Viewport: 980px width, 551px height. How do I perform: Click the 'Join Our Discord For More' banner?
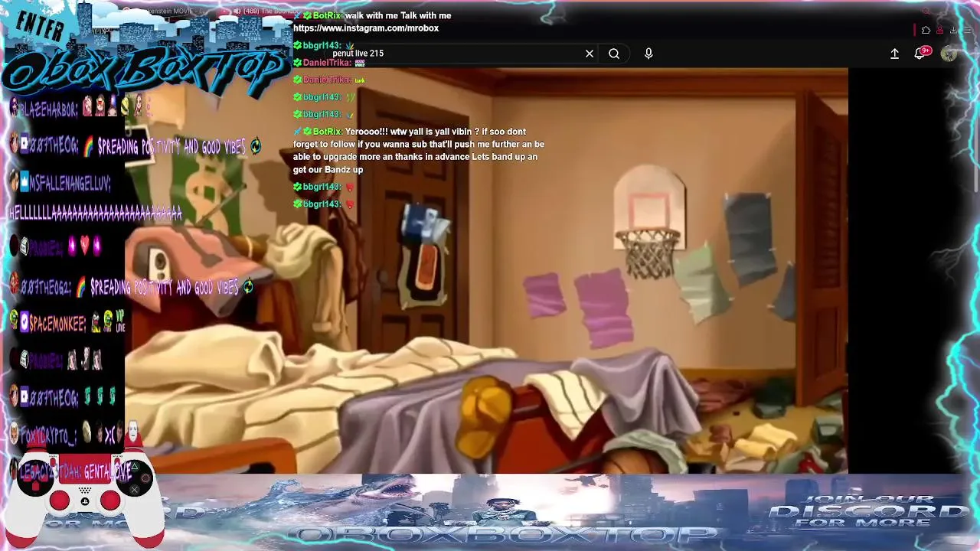point(869,513)
